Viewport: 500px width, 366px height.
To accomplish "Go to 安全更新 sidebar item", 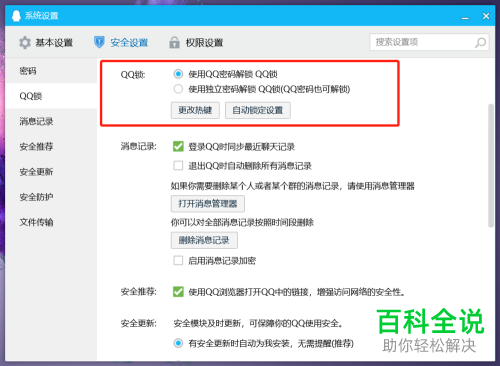I will (x=51, y=172).
